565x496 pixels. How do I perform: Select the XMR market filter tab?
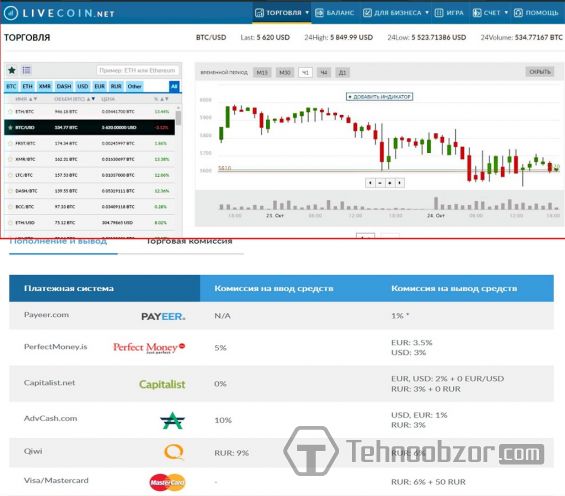click(45, 86)
